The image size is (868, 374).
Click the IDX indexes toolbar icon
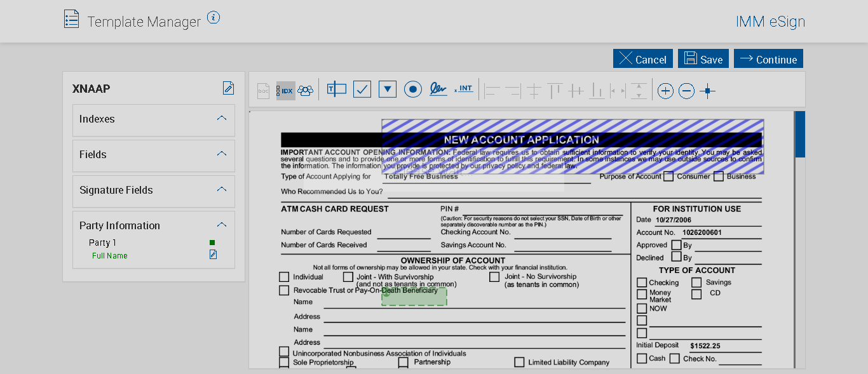tap(286, 91)
